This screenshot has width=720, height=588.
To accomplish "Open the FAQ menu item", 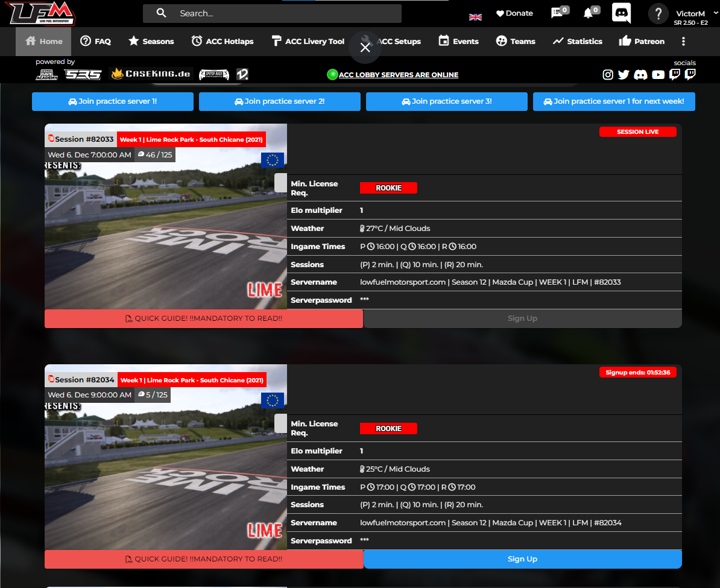I will 95,42.
